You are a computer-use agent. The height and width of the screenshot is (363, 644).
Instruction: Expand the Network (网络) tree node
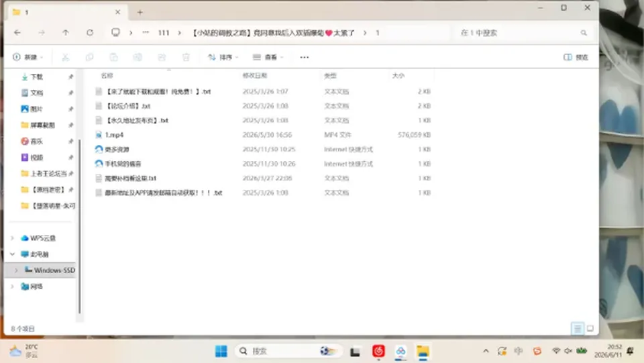(12, 287)
